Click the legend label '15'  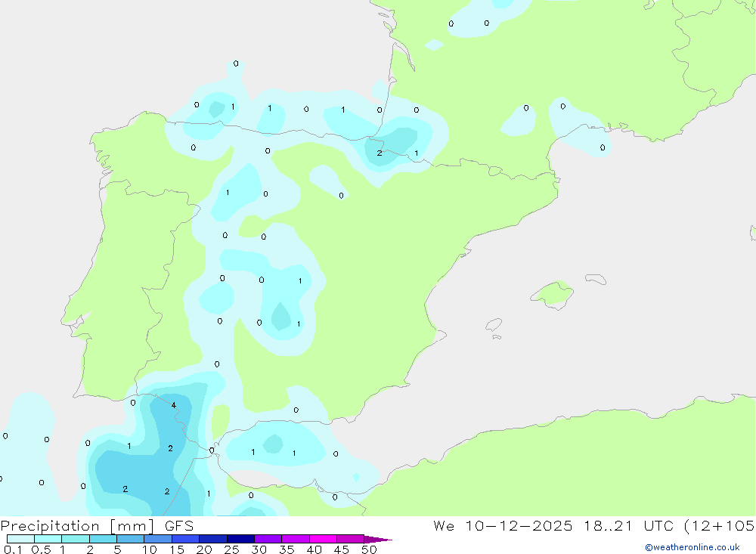177,549
